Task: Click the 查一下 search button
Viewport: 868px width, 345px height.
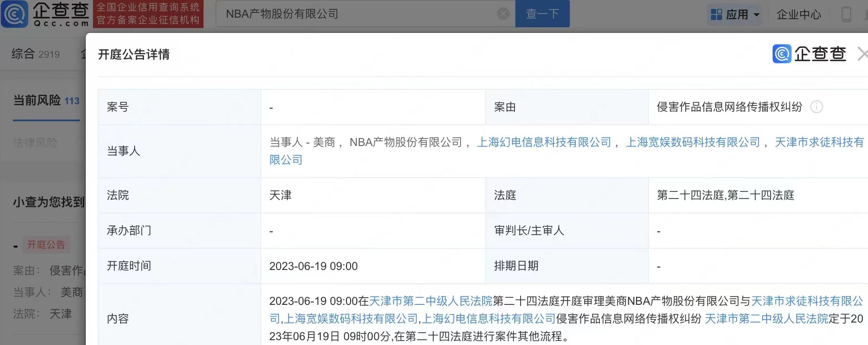Action: coord(542,14)
